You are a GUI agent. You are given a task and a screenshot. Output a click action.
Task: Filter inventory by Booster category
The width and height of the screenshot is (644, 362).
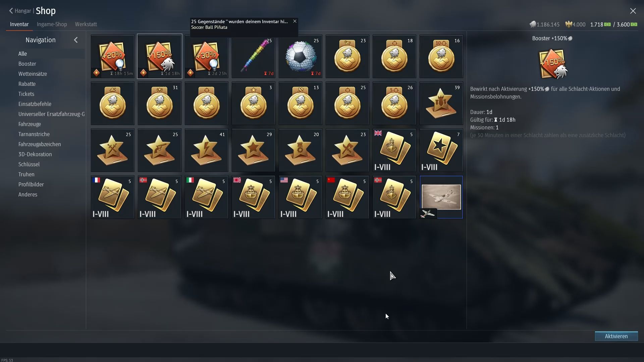tap(27, 64)
